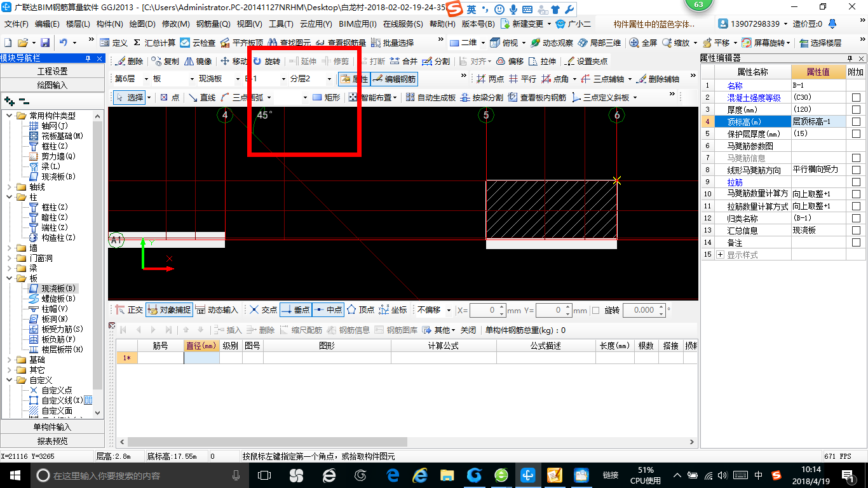The height and width of the screenshot is (488, 868).
Task: Check 附加 box for 混凝土强度等级 row
Action: [856, 97]
